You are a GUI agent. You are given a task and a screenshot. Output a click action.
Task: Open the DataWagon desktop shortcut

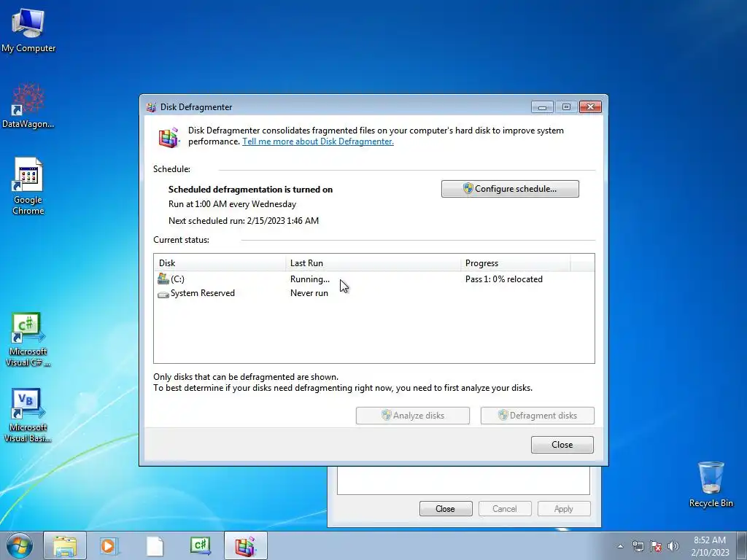point(28,105)
